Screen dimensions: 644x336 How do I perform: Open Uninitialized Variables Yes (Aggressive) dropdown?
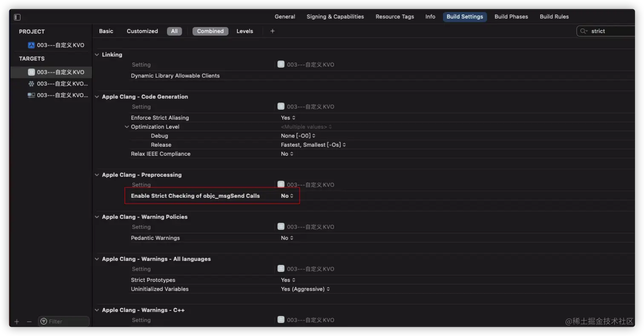click(x=305, y=289)
